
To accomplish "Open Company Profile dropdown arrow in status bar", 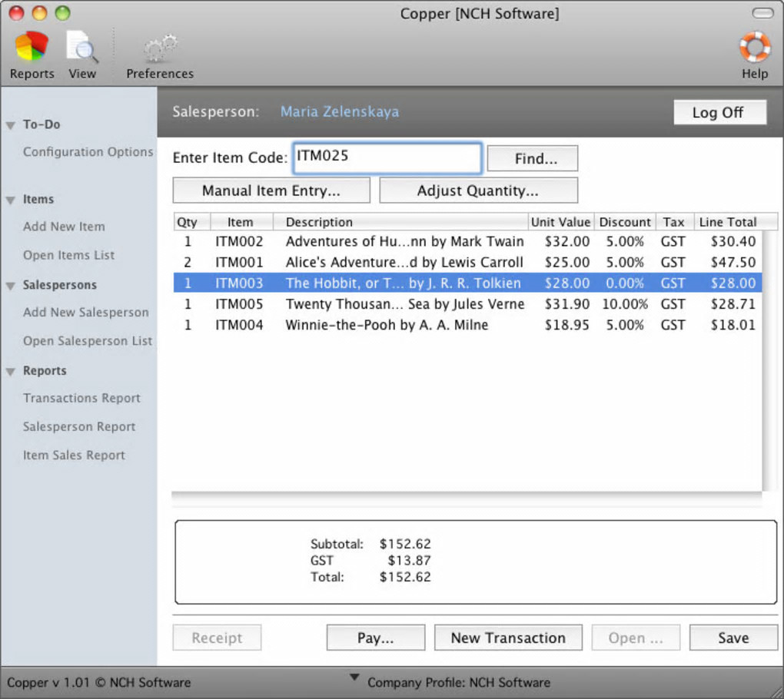I will (x=354, y=677).
